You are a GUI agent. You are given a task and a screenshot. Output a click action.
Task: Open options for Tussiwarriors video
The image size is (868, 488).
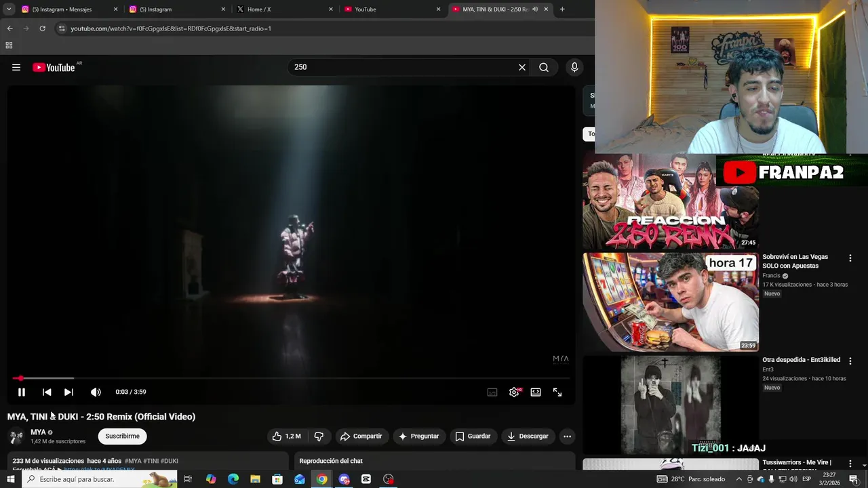tap(850, 464)
